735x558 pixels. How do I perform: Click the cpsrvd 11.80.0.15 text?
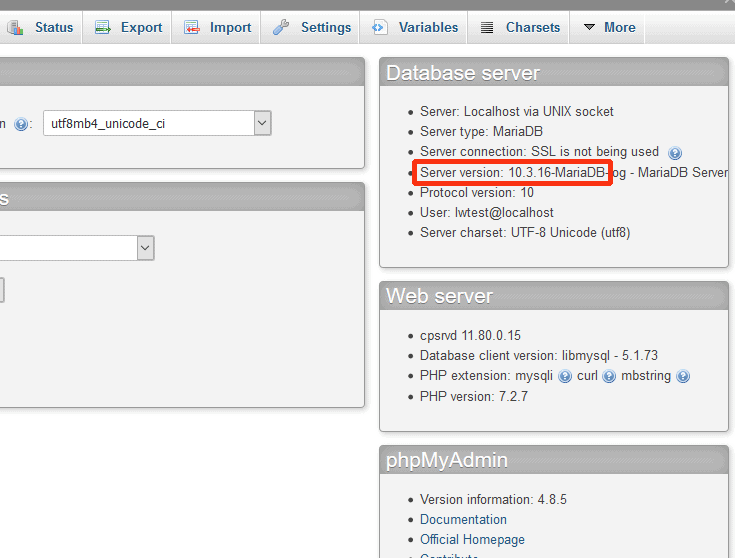coord(470,336)
